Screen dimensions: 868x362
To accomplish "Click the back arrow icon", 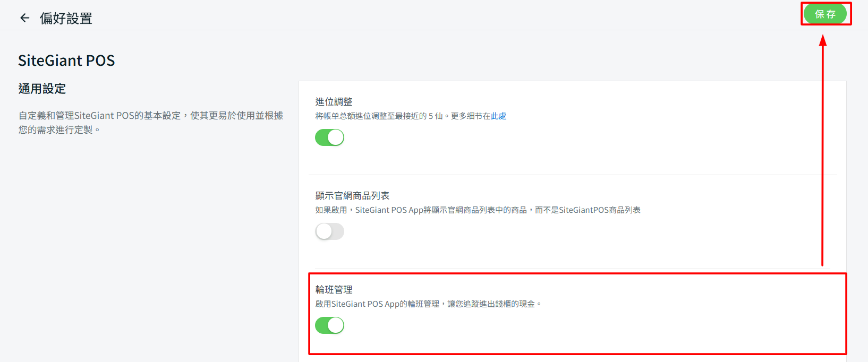I will (x=24, y=18).
